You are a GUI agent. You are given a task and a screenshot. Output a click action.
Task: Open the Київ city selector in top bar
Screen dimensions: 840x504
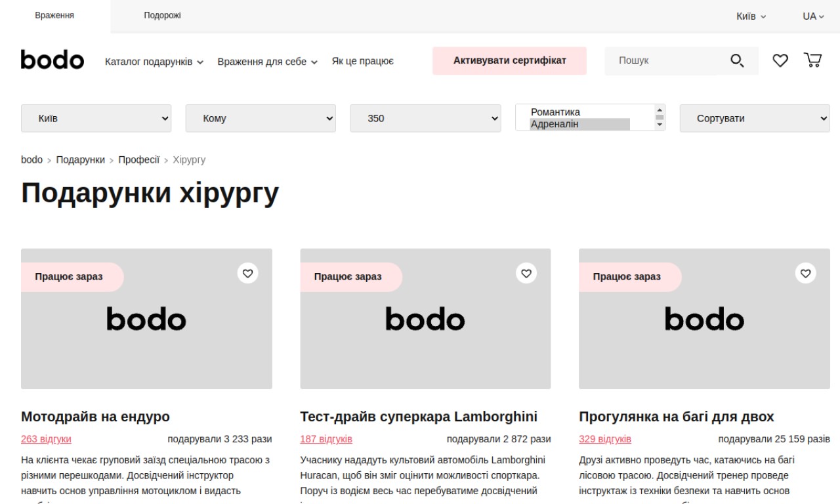click(751, 16)
